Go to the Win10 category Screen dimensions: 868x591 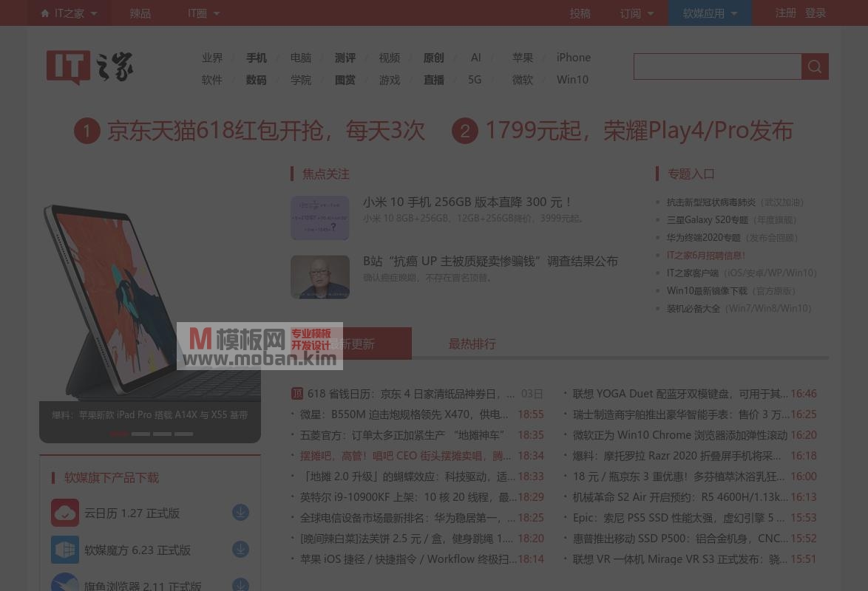pos(572,80)
